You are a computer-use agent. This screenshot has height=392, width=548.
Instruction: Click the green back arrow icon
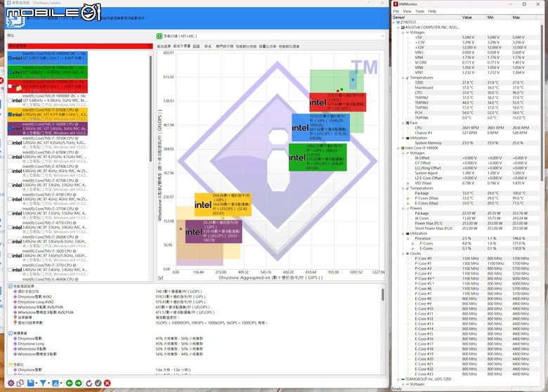[69, 384]
